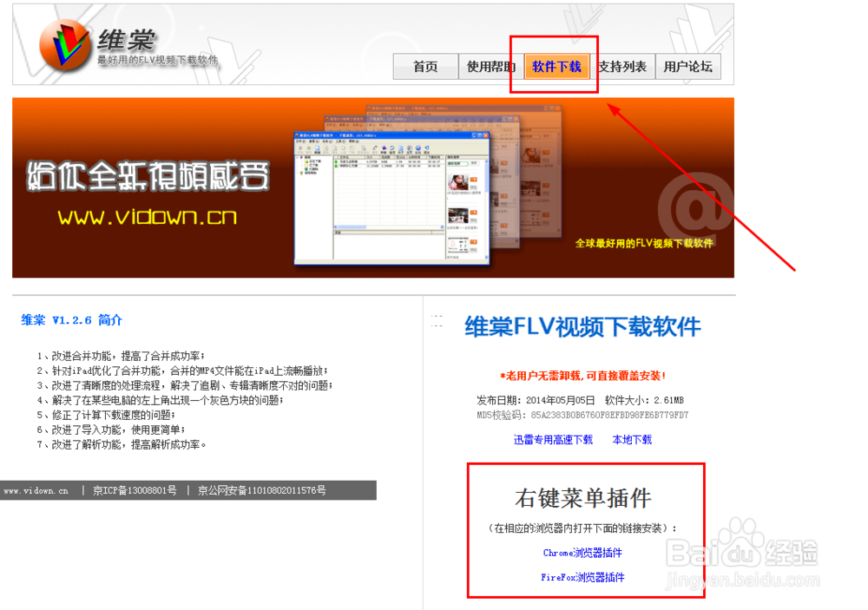Click the MD5校验码 text line

point(582,415)
